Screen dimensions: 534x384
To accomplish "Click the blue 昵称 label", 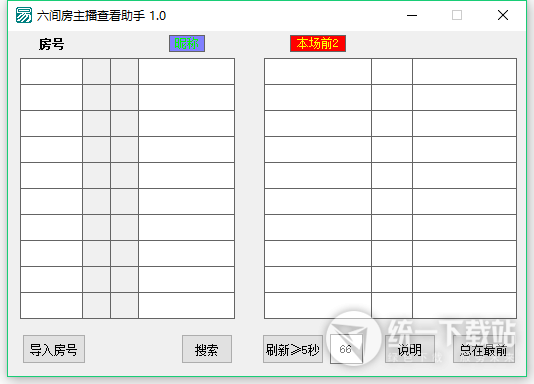I will [187, 44].
